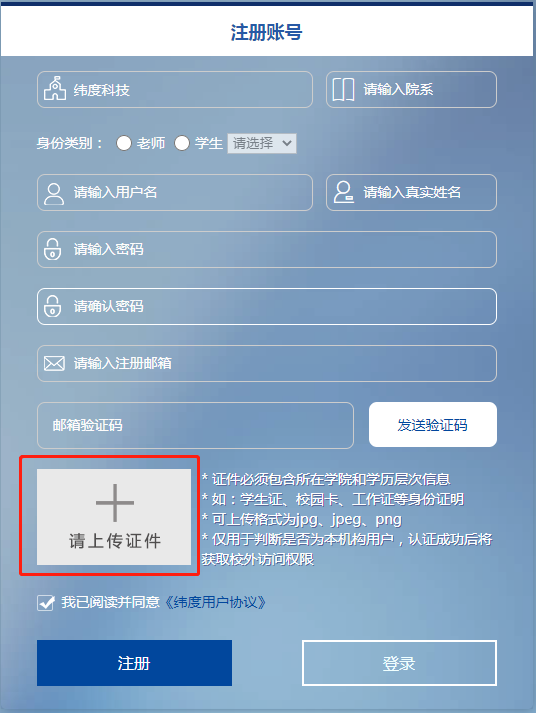
Task: Select the 老师 radio button
Action: click(x=124, y=143)
